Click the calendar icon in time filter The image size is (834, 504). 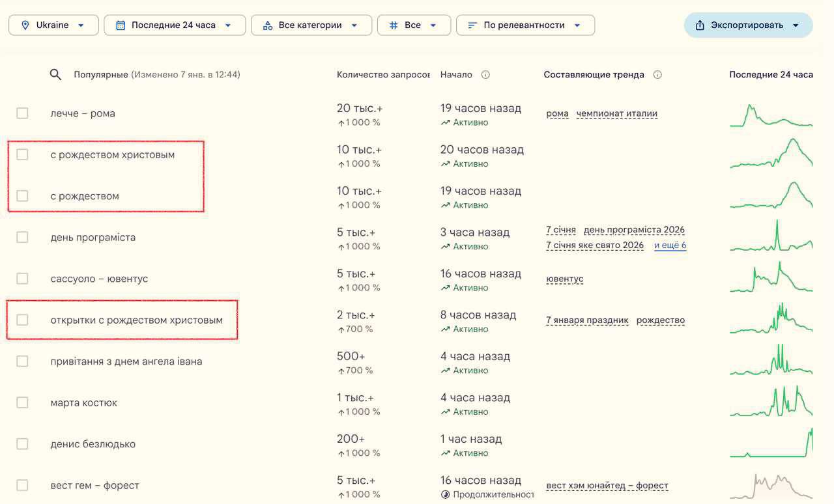[121, 25]
